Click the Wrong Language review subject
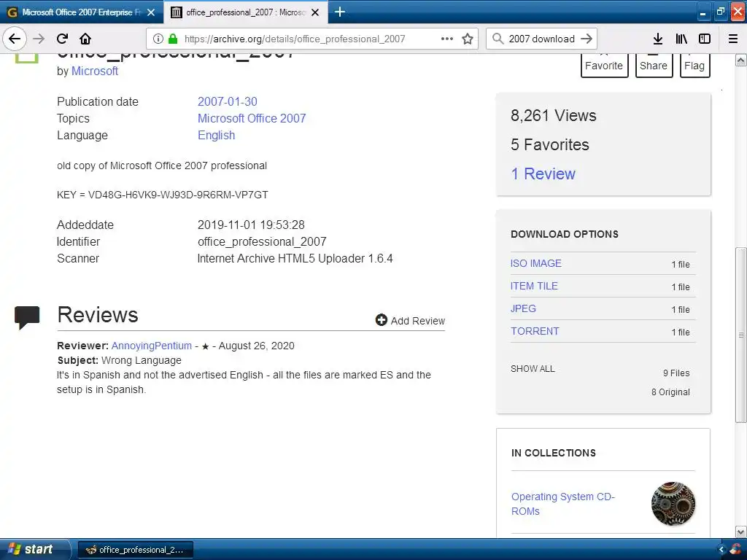The image size is (747, 560). coord(142,360)
